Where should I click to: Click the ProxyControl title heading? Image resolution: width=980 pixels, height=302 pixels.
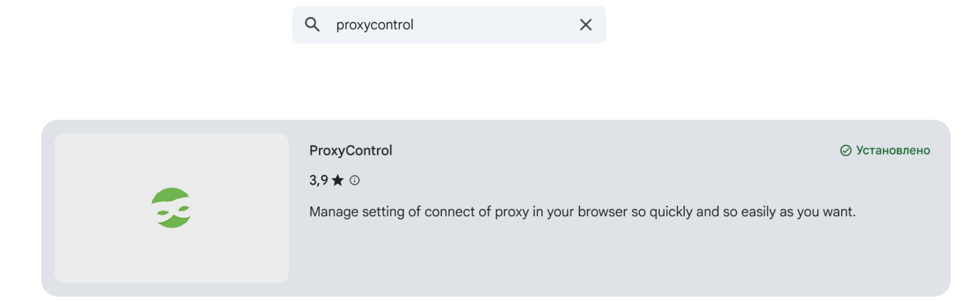coord(350,150)
